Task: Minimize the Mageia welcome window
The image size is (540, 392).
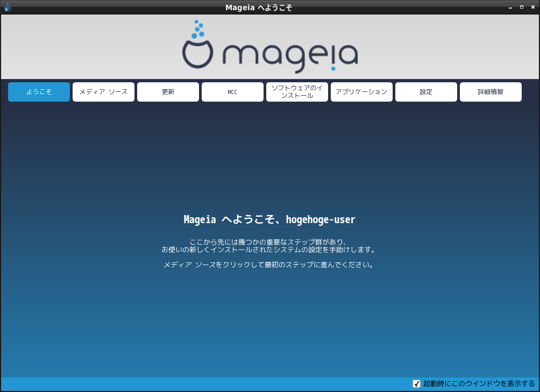Action: [510, 7]
